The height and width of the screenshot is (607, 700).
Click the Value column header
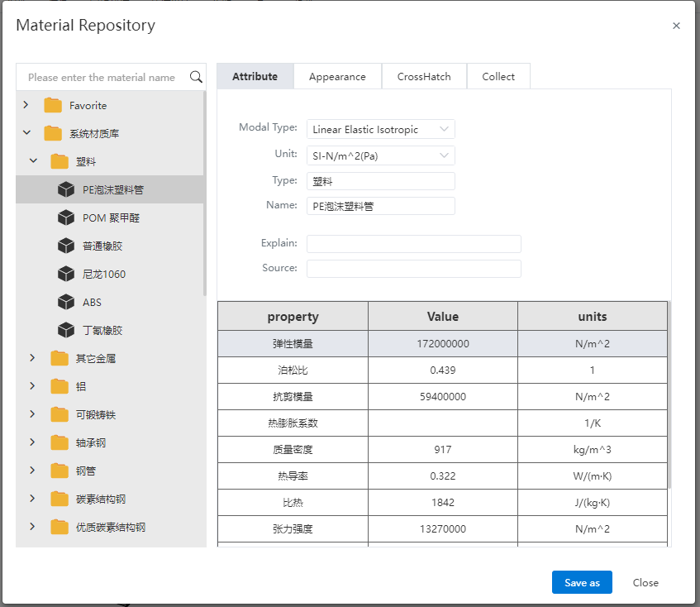click(443, 316)
